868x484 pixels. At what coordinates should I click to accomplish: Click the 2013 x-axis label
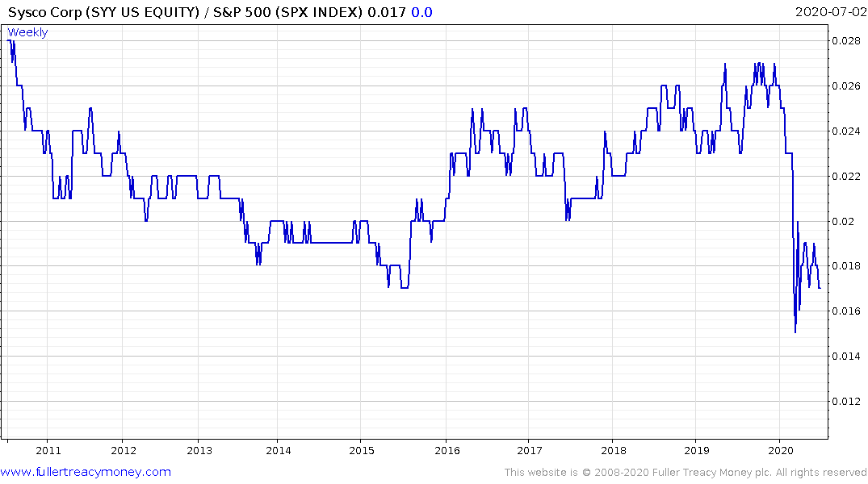[199, 450]
